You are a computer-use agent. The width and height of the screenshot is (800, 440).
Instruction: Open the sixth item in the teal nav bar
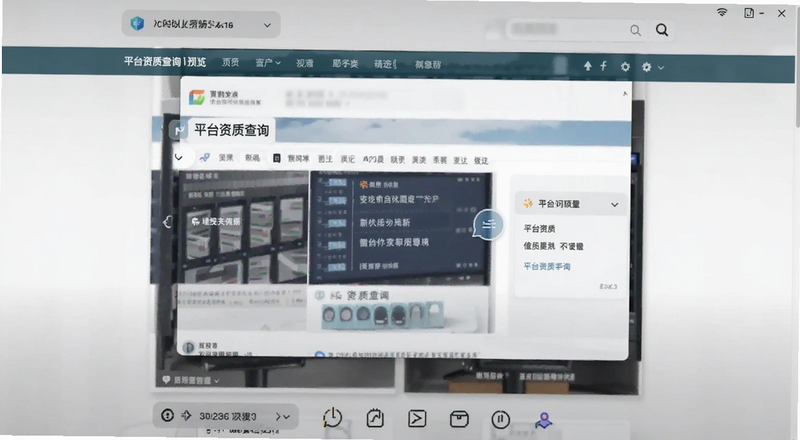point(385,64)
